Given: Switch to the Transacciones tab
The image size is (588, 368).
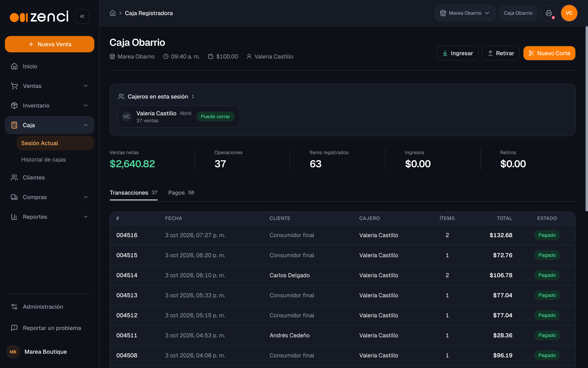Looking at the screenshot, I should [x=134, y=193].
